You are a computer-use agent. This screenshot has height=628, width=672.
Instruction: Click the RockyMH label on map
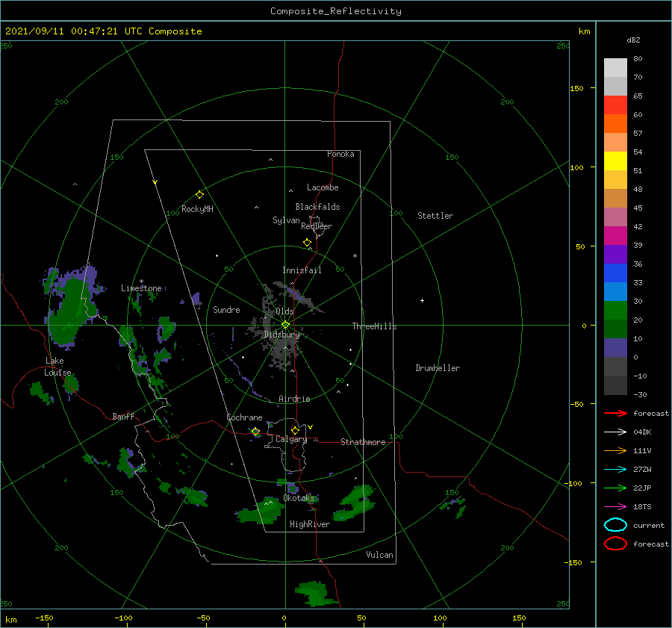click(197, 209)
